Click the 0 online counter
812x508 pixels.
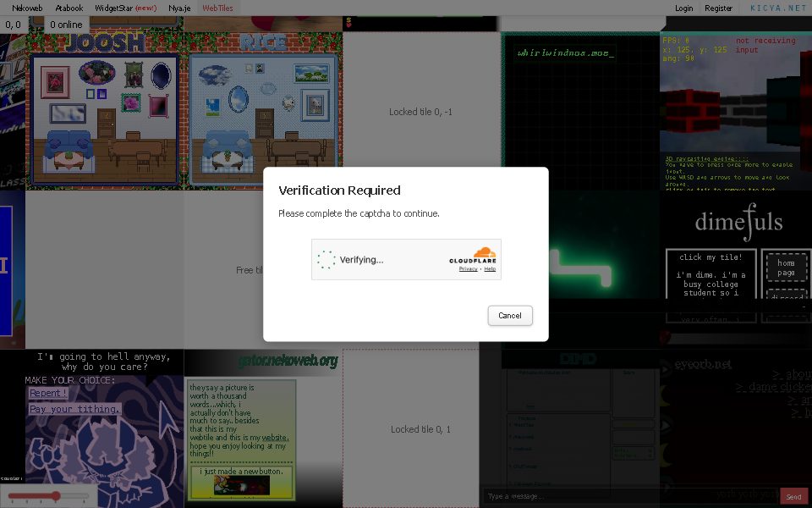(66, 25)
